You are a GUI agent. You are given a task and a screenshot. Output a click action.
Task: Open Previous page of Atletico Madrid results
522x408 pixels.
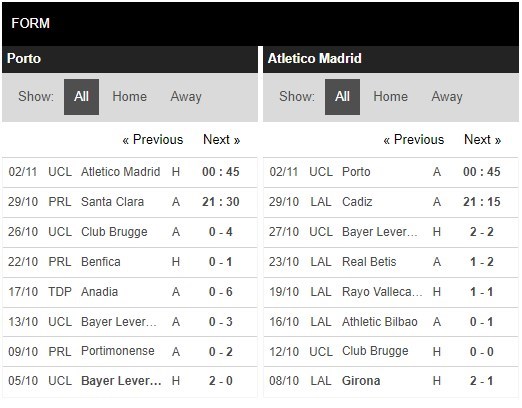pyautogui.click(x=414, y=139)
